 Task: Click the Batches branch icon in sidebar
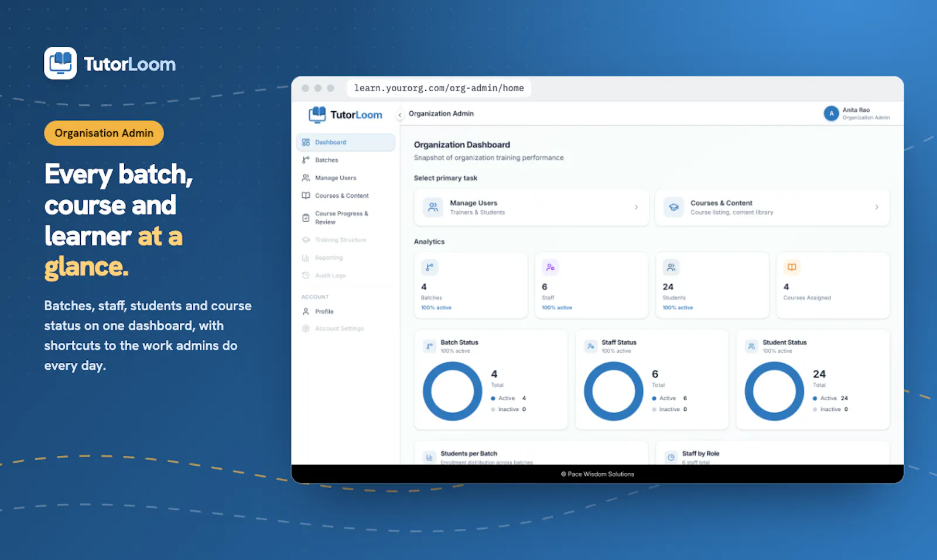coord(306,160)
